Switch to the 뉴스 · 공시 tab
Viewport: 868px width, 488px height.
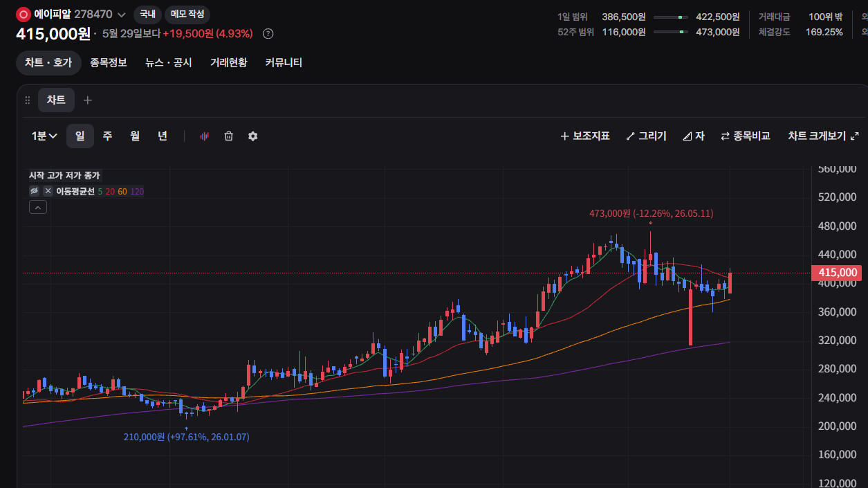click(x=169, y=62)
